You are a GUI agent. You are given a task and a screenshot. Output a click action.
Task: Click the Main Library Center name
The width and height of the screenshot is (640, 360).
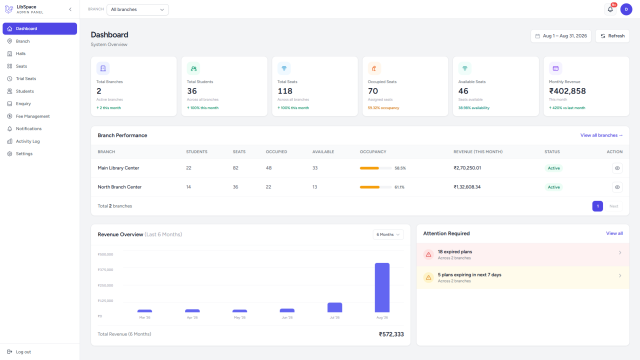click(x=118, y=168)
